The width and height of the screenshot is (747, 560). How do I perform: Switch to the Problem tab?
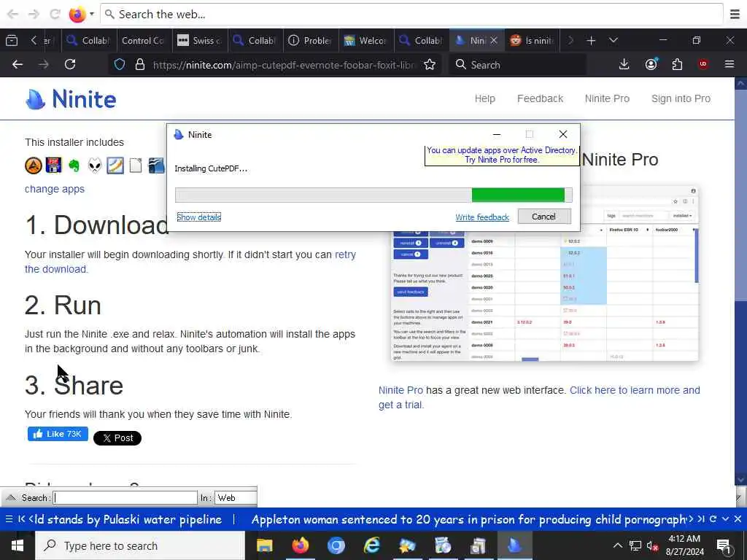coord(311,41)
